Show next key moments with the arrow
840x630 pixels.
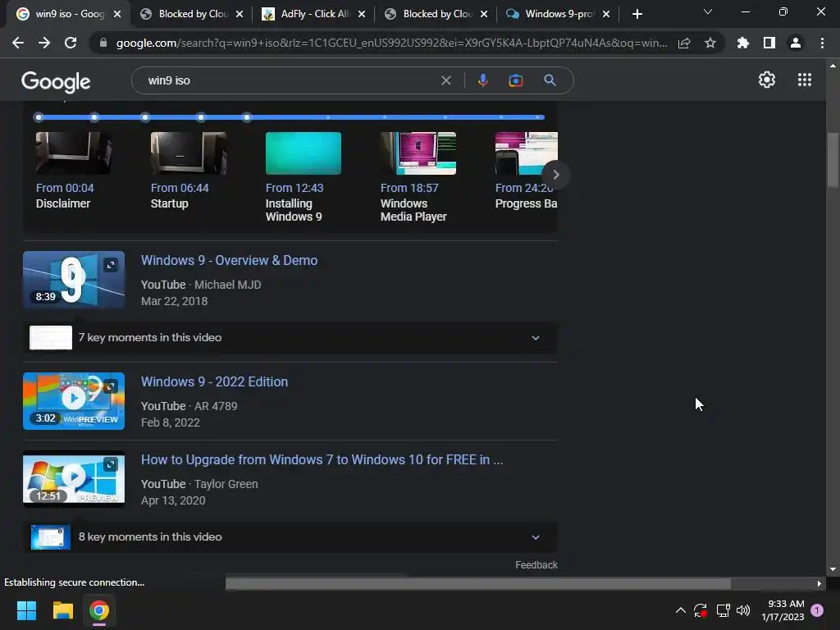[x=555, y=175]
